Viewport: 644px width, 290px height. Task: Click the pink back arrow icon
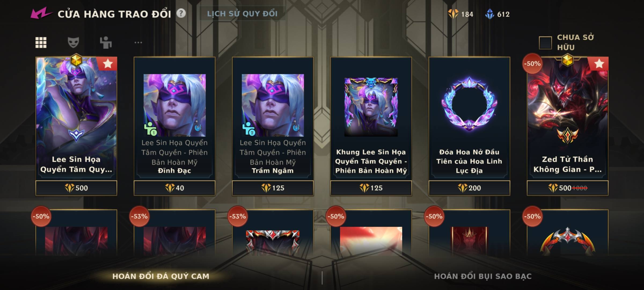click(x=41, y=13)
